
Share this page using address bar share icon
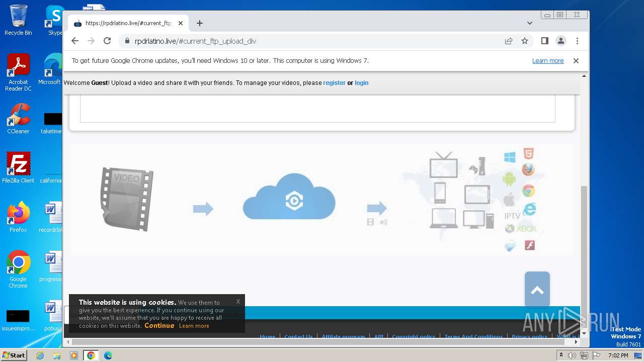coord(509,41)
